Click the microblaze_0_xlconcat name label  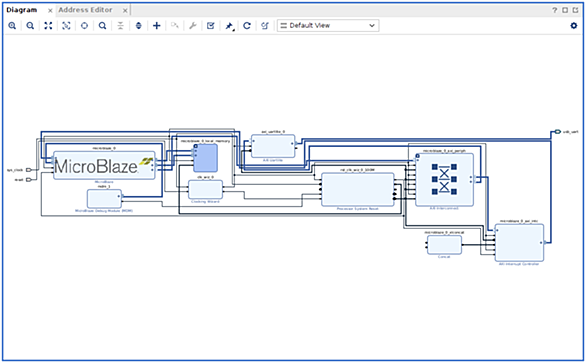(x=444, y=232)
